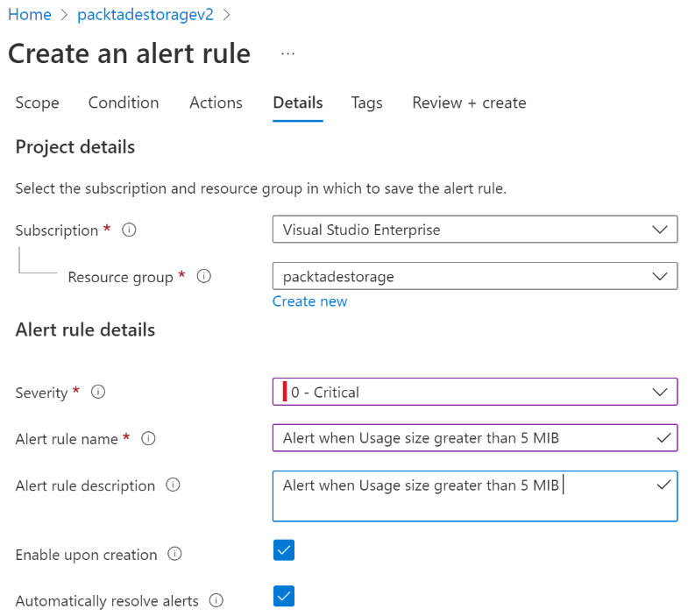Open the ellipsis more options menu
This screenshot has height=616, width=688.
pyautogui.click(x=287, y=53)
